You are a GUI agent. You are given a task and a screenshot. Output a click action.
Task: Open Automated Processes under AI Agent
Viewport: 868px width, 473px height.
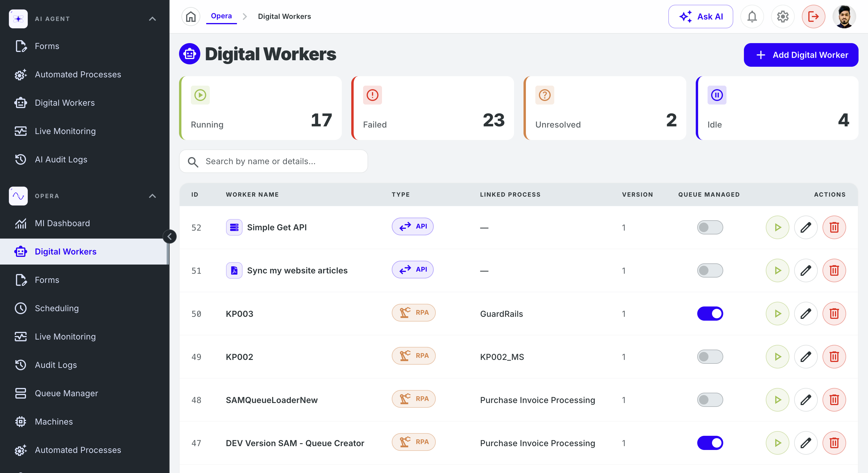[84, 74]
